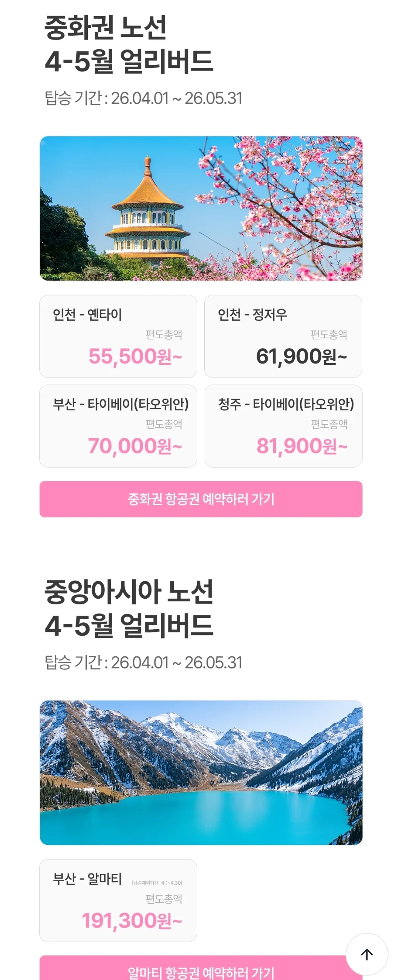Tap the 탑승제외기간 4.1~4.30 note
This screenshot has width=404, height=980.
coord(157,883)
